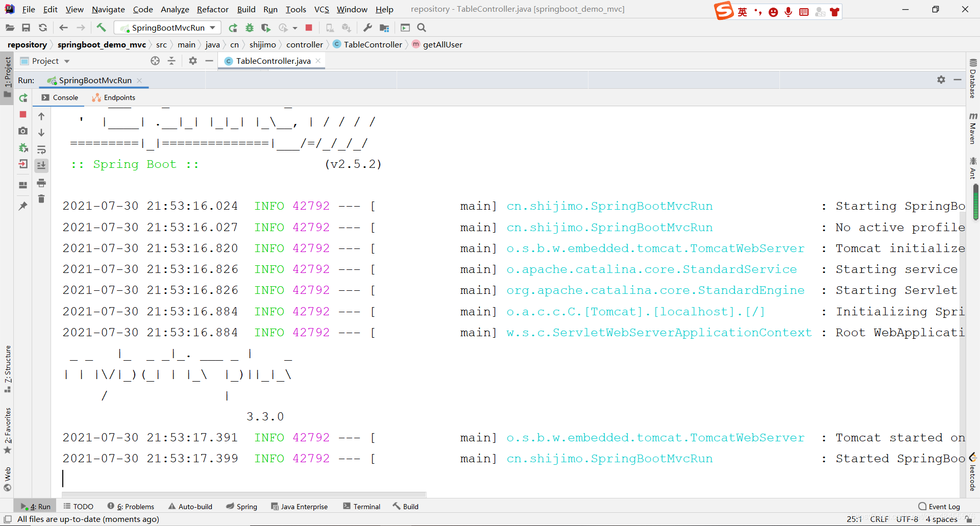Click the camera thread dump icon
980x526 pixels.
23,131
